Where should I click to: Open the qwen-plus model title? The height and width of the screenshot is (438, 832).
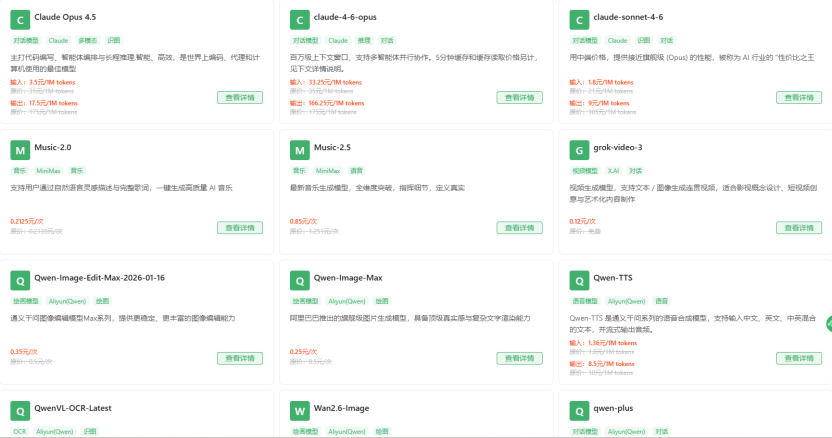coord(615,408)
